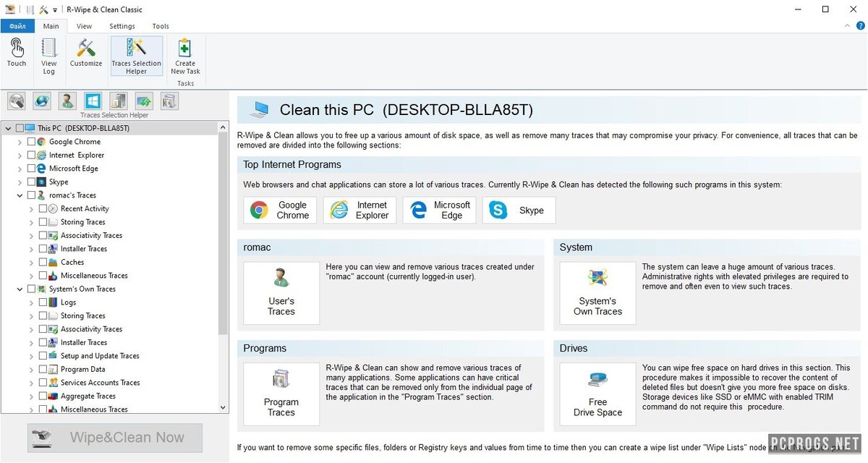Screen dimensions: 868x463
Task: Select the green arrows helper icon
Action: tap(143, 101)
